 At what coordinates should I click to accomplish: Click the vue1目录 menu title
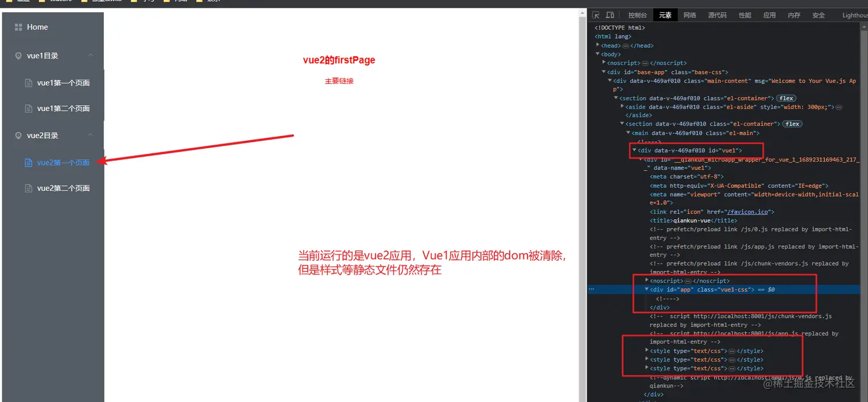pos(42,56)
